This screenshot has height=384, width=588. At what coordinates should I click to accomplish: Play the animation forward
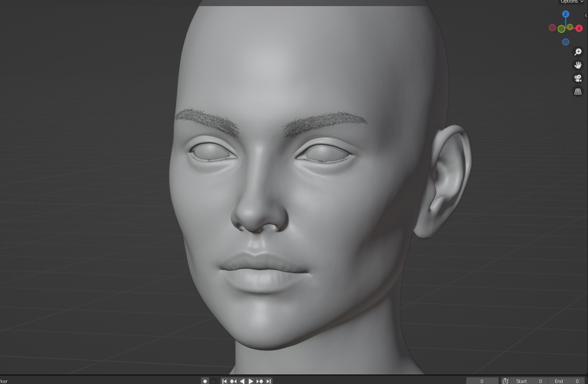[x=251, y=381]
